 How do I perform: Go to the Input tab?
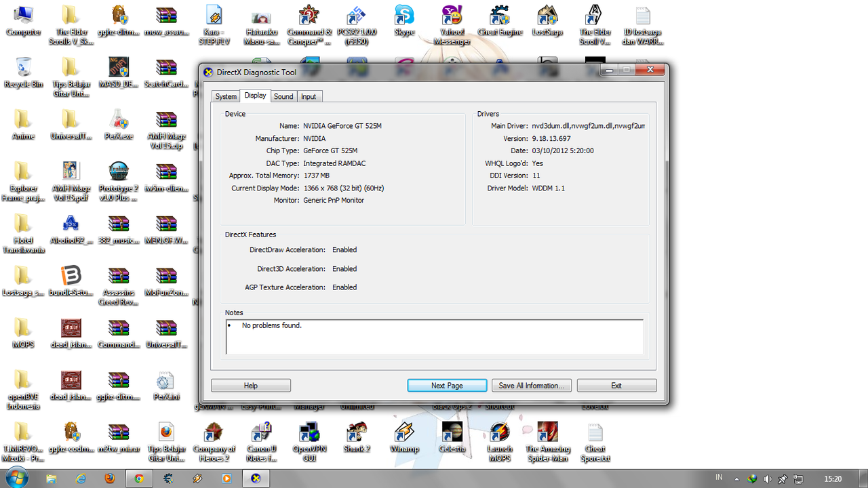click(309, 96)
